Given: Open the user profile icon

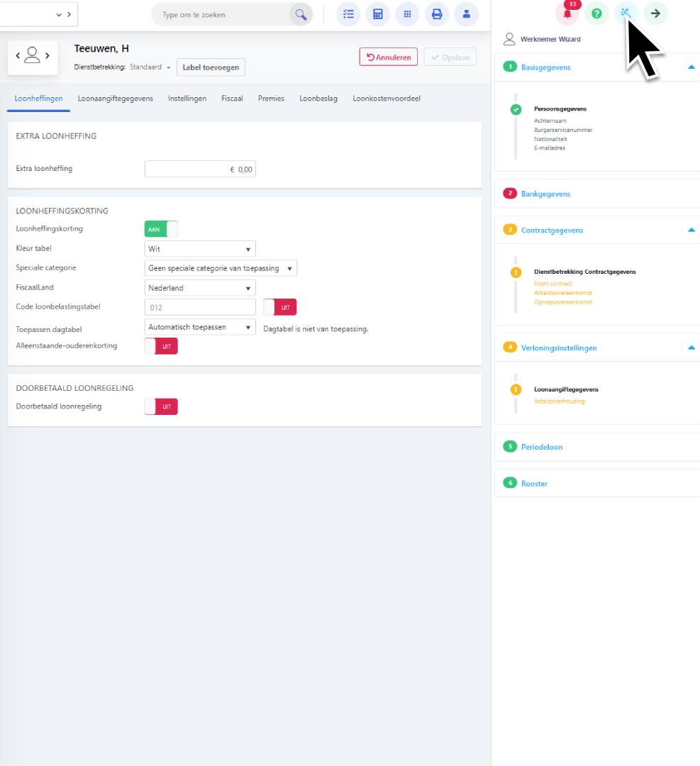Looking at the screenshot, I should tap(466, 14).
